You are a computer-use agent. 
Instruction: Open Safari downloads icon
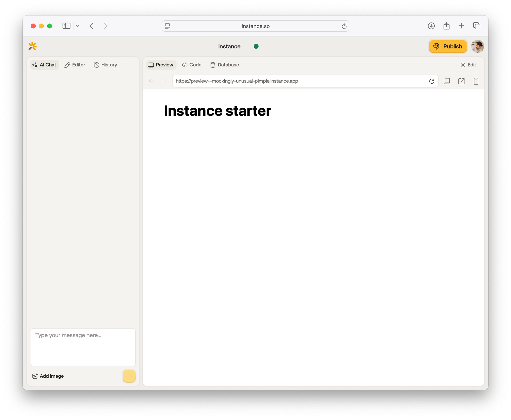431,26
